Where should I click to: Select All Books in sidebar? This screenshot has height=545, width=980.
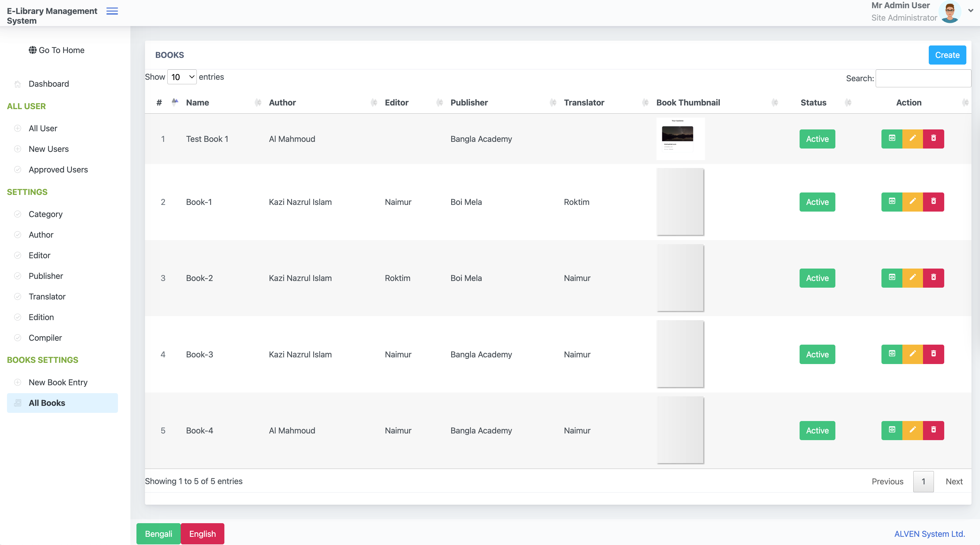pos(62,403)
